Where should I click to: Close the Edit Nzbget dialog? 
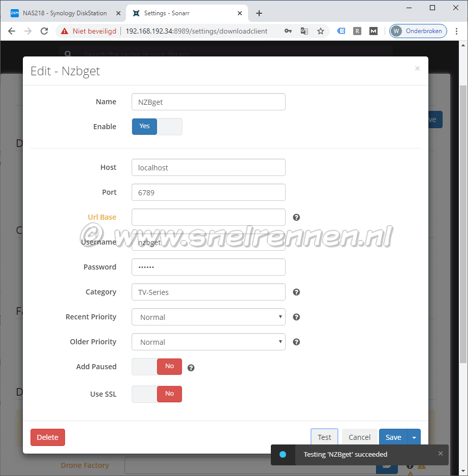coord(417,68)
